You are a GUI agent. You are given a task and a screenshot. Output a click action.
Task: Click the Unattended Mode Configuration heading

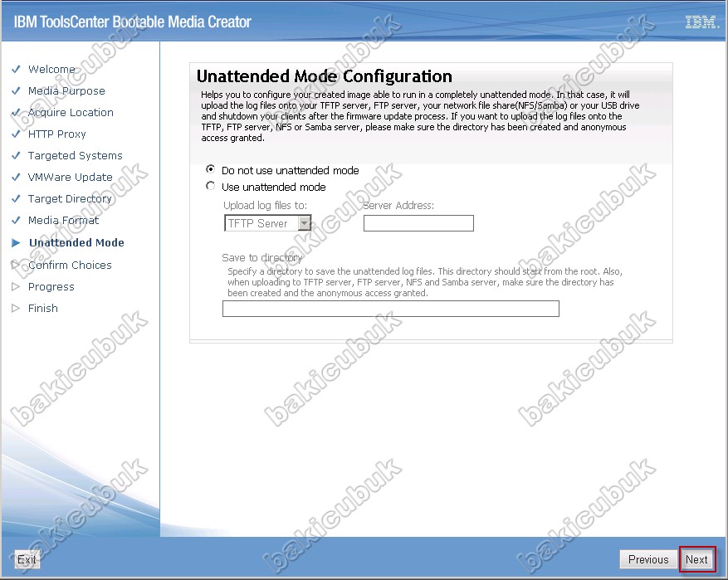click(x=324, y=76)
